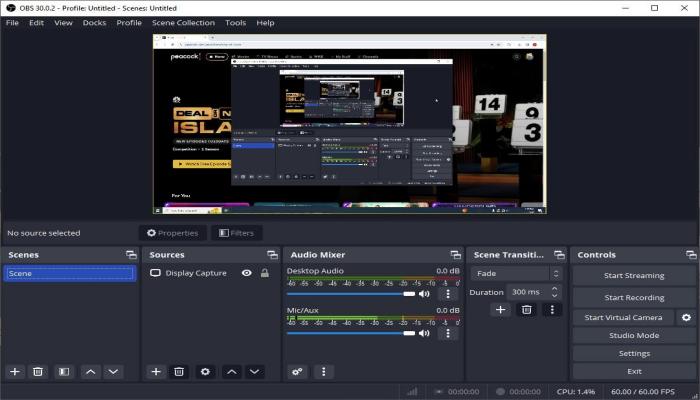Screen dimensions: 700x400
Task: Open virtual camera settings gear
Action: click(686, 317)
